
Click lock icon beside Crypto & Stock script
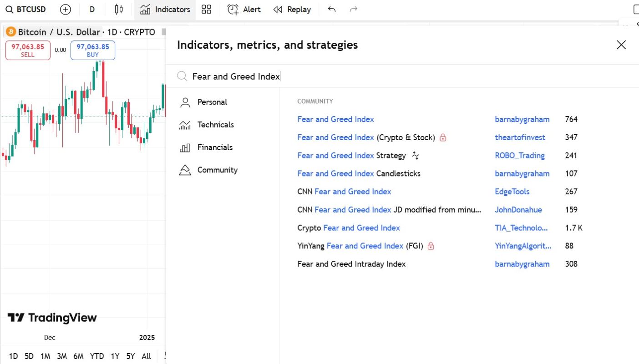point(443,137)
